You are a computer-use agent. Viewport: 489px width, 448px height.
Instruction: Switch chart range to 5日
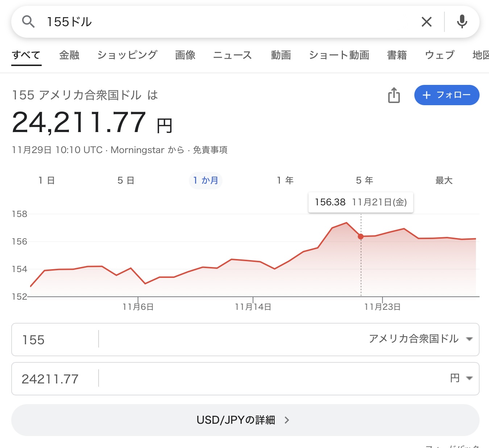[126, 180]
